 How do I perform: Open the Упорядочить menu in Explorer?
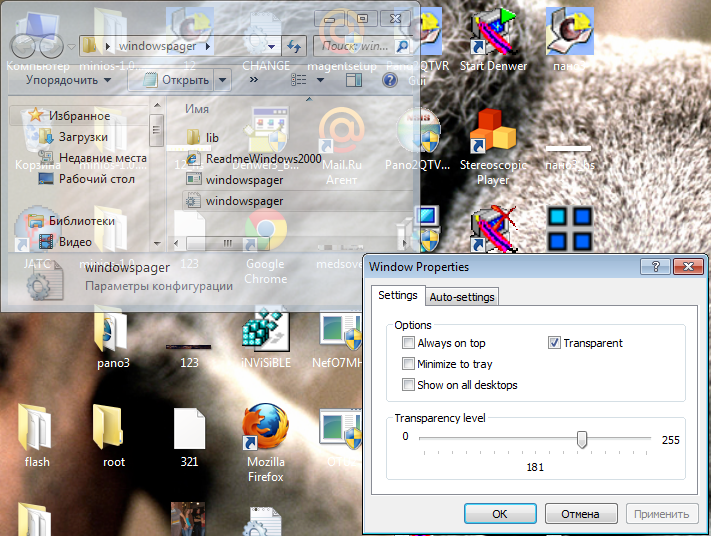68,80
